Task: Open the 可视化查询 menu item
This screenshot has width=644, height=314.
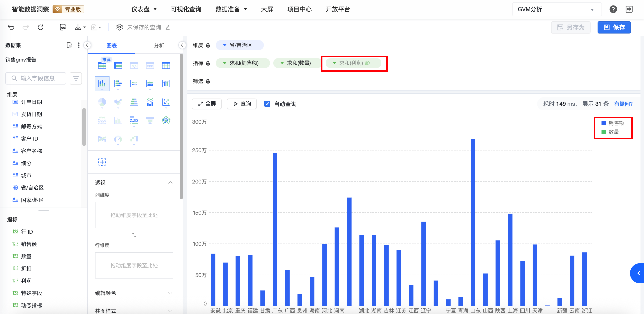Action: [x=186, y=9]
